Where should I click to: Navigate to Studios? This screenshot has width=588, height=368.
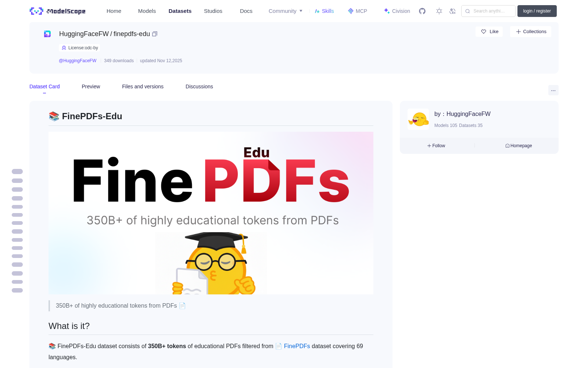pos(213,11)
